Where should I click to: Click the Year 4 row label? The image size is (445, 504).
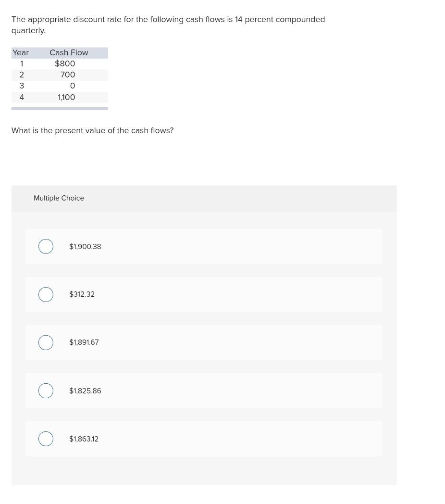[22, 97]
